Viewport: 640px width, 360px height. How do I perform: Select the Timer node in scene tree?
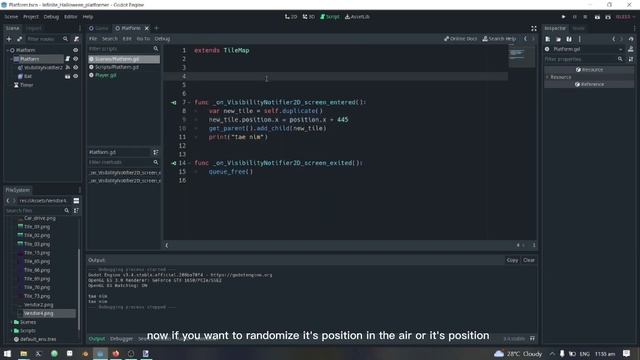tap(27, 85)
